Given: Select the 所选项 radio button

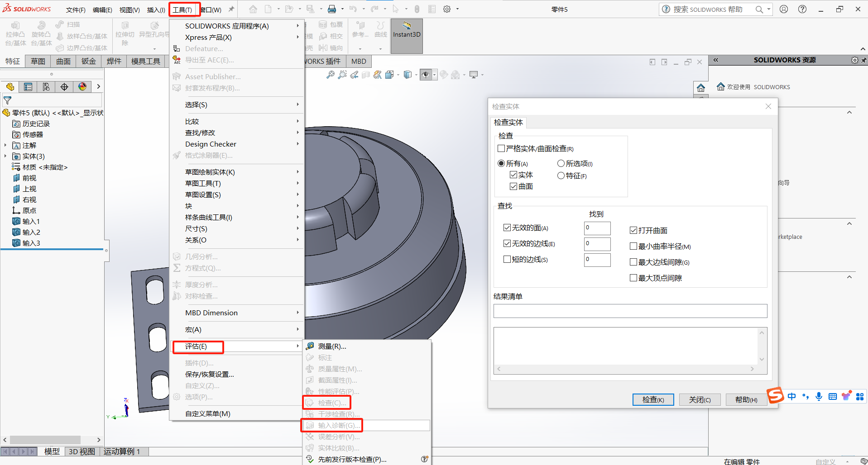Looking at the screenshot, I should coord(561,163).
